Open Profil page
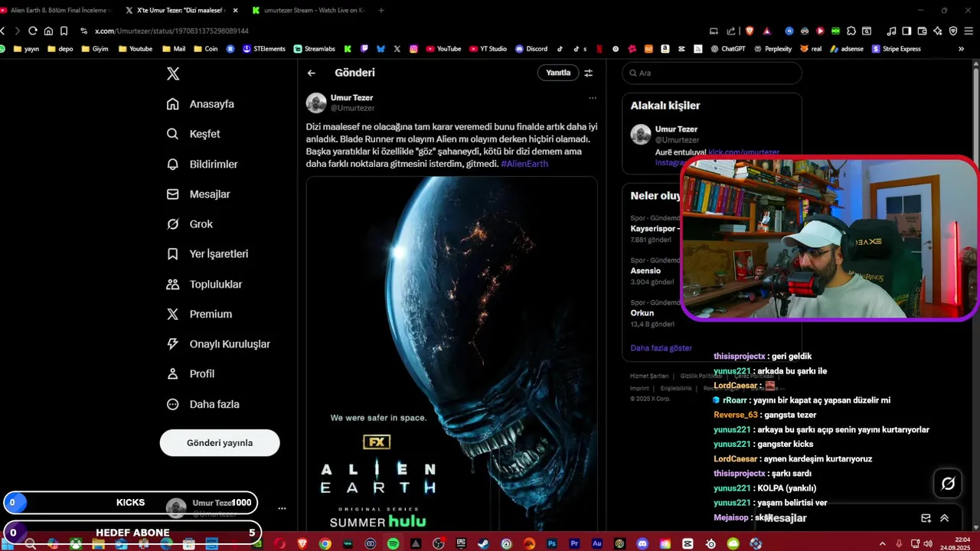 coord(191,374)
